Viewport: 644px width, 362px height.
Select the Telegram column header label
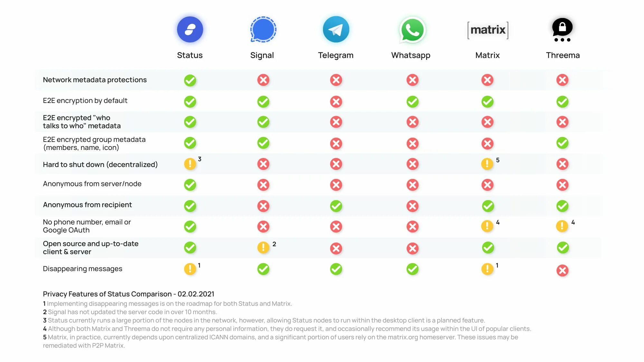click(x=335, y=55)
